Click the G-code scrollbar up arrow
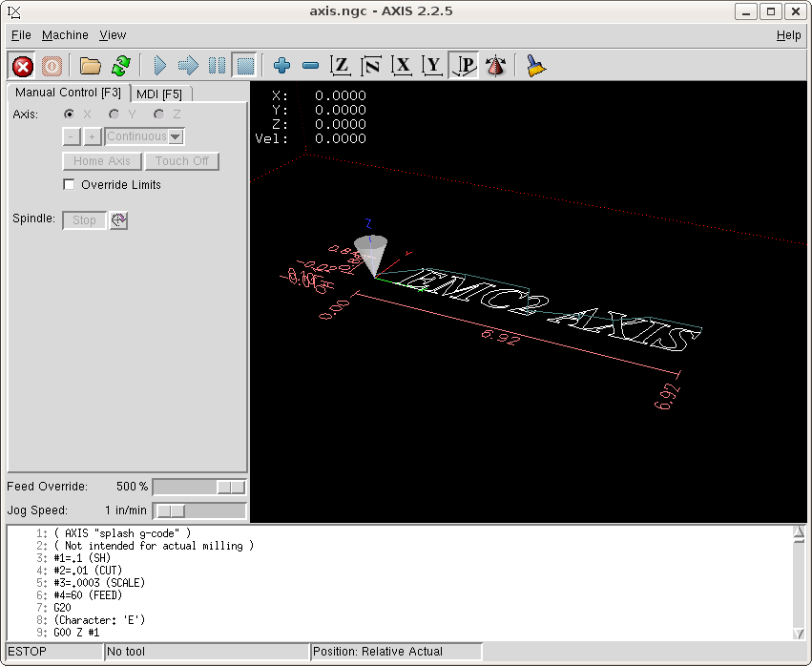This screenshot has width=812, height=666. [799, 531]
